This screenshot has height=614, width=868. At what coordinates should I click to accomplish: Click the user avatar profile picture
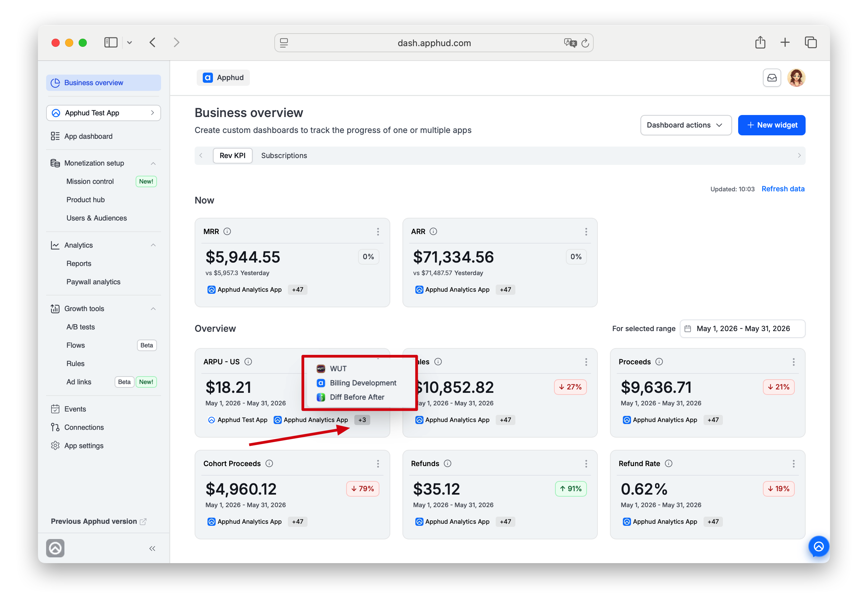[796, 78]
